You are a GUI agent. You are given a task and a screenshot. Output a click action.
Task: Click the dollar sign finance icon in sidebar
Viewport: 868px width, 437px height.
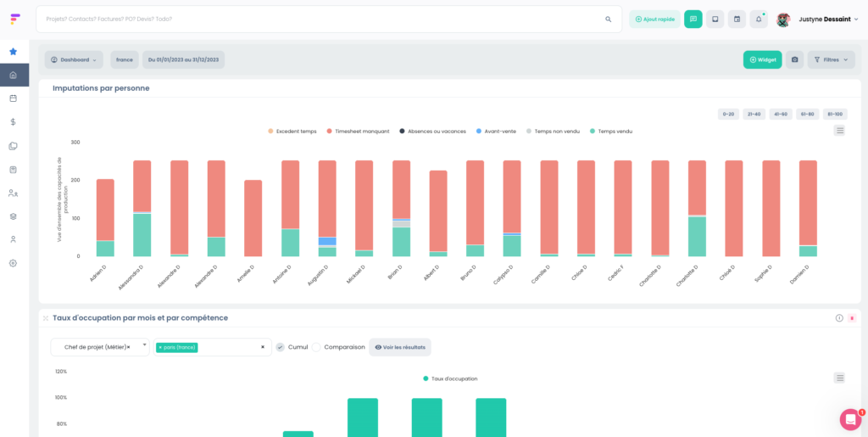tap(13, 122)
